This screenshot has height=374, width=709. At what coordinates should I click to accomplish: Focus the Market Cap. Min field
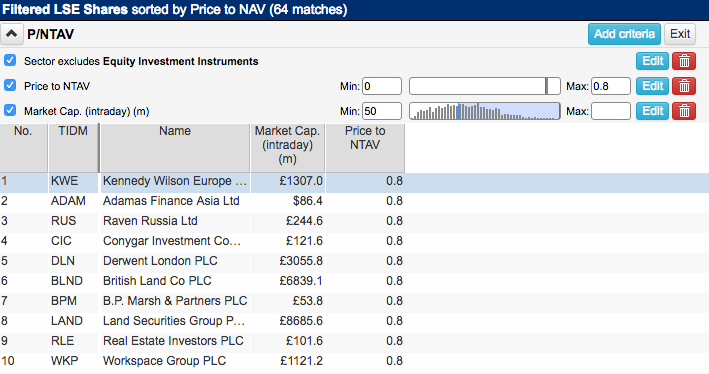point(382,111)
